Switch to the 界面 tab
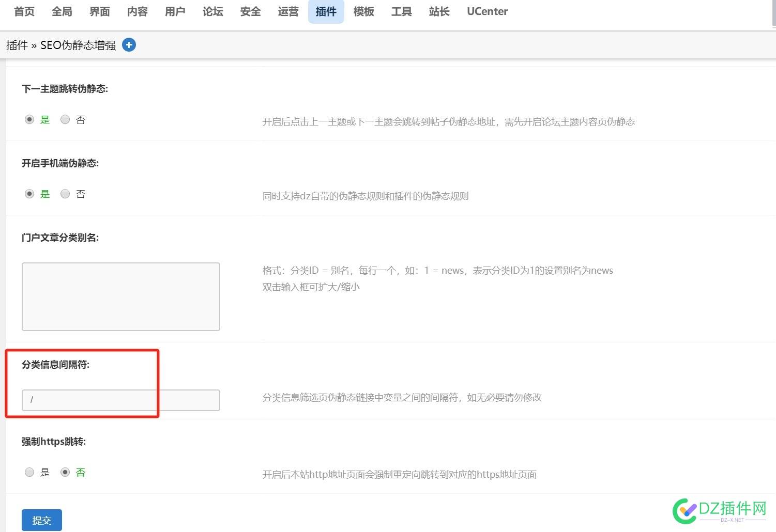 coord(100,11)
